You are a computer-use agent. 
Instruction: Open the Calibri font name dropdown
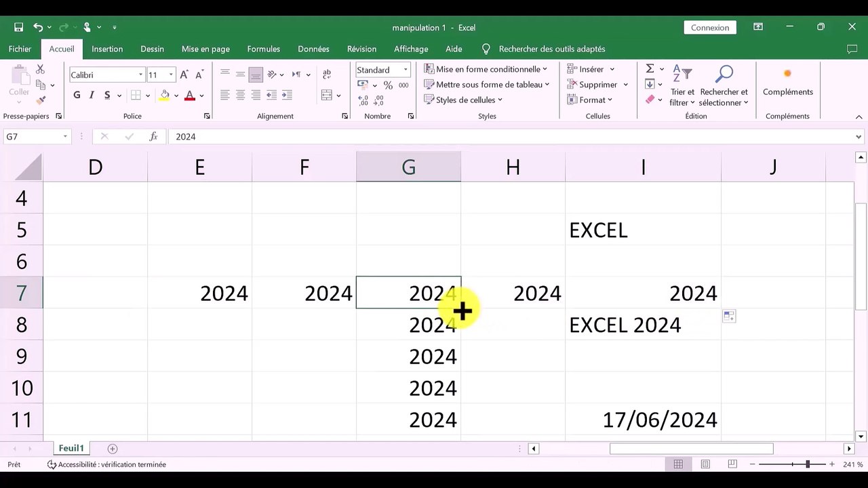141,75
